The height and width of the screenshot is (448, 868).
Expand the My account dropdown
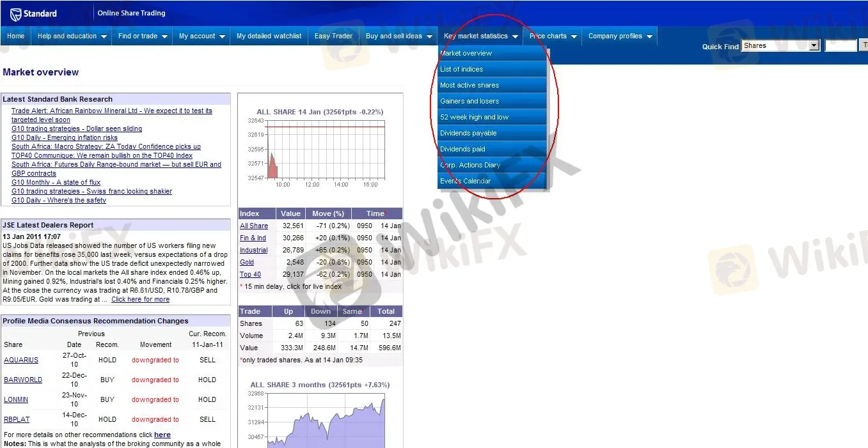(x=201, y=36)
